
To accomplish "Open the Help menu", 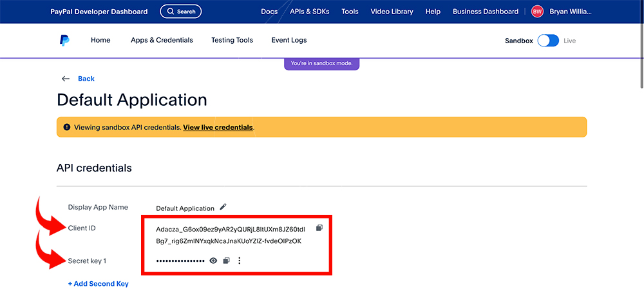I will [433, 12].
